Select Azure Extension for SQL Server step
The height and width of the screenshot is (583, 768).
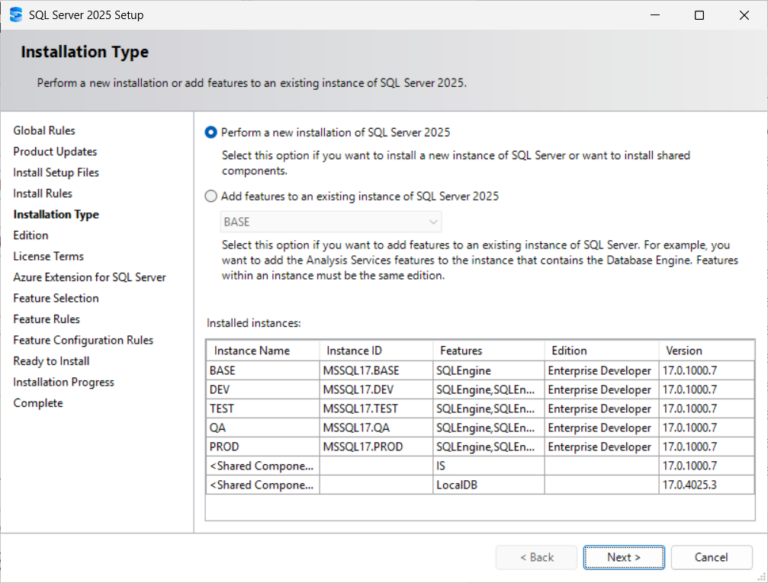tap(90, 277)
